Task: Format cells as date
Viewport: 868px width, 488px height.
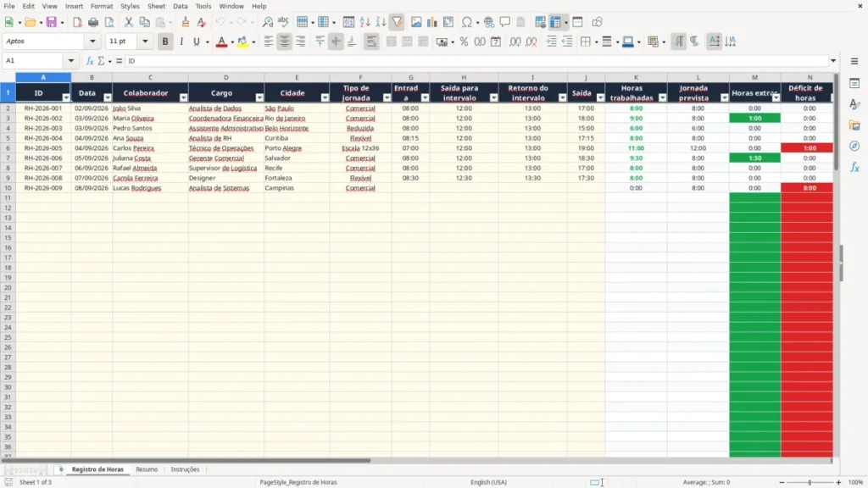Action: click(x=496, y=42)
